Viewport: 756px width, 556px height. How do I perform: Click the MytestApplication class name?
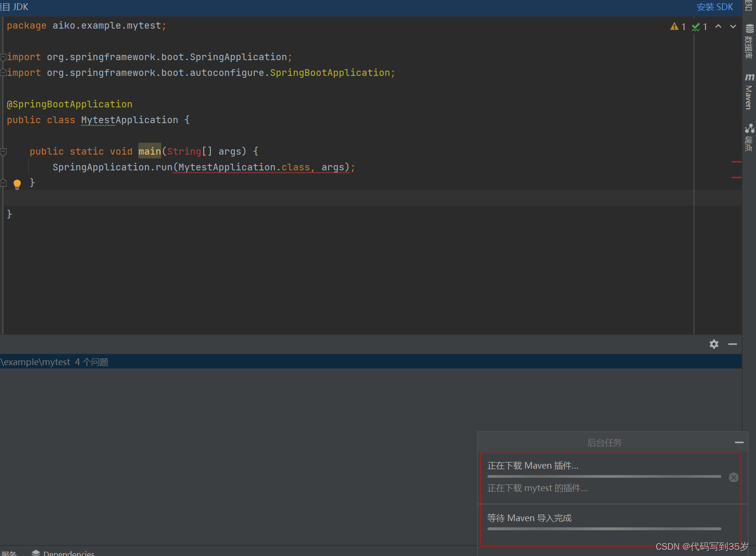tap(130, 120)
